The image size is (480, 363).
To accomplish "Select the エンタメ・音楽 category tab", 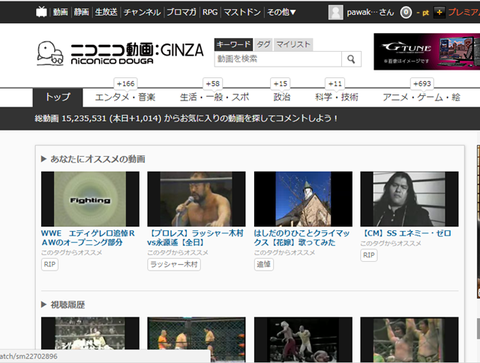I will click(125, 97).
